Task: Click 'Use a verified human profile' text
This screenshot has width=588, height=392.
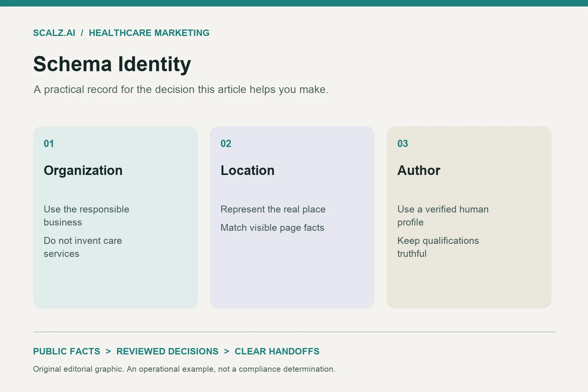Action: click(x=443, y=216)
